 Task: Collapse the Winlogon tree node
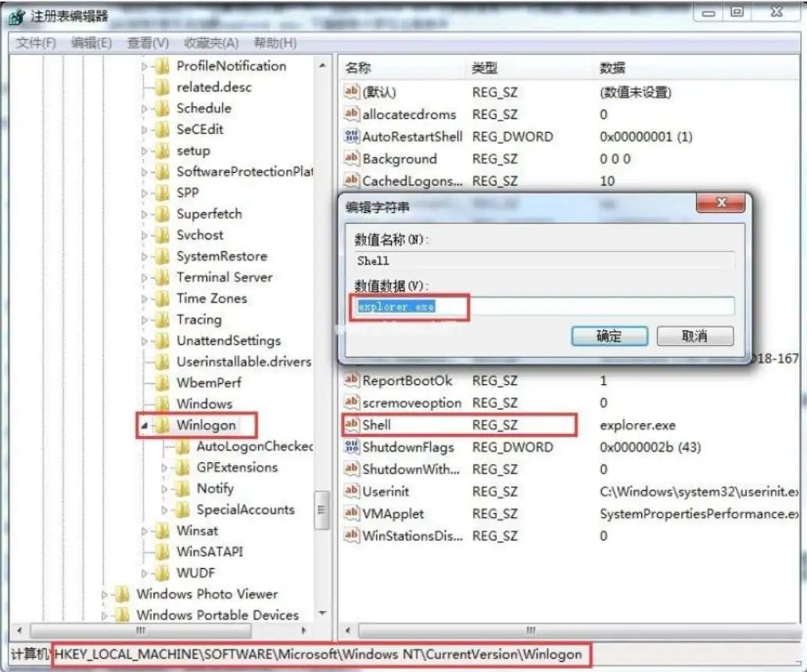[145, 426]
